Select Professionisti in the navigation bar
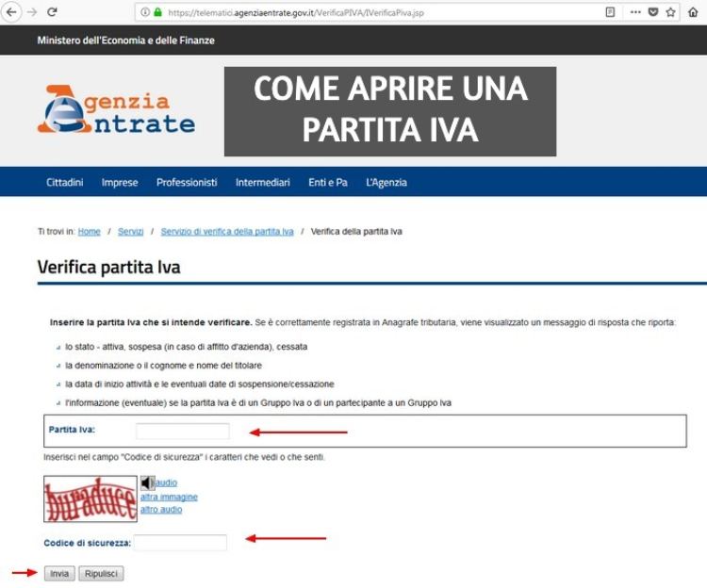 point(187,183)
